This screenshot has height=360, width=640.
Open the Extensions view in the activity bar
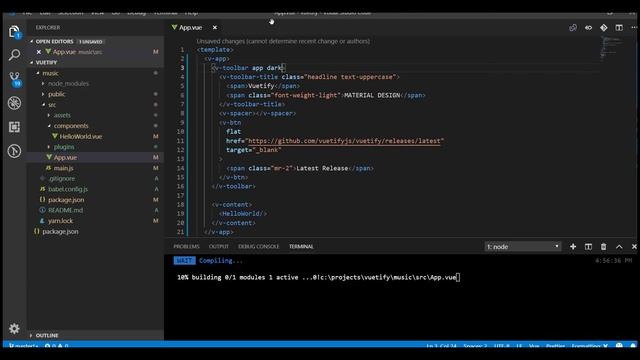tap(14, 127)
